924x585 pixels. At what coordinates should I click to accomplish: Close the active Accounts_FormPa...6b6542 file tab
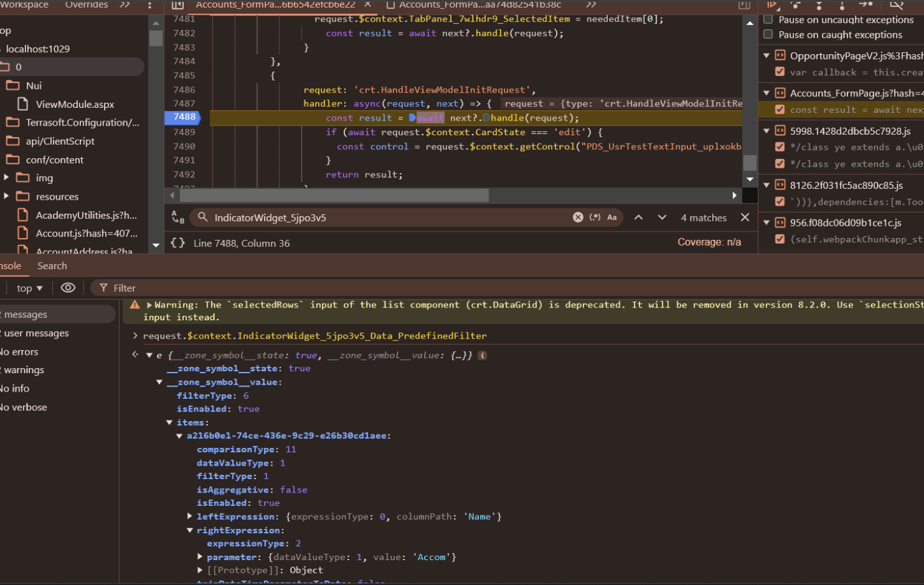[368, 4]
